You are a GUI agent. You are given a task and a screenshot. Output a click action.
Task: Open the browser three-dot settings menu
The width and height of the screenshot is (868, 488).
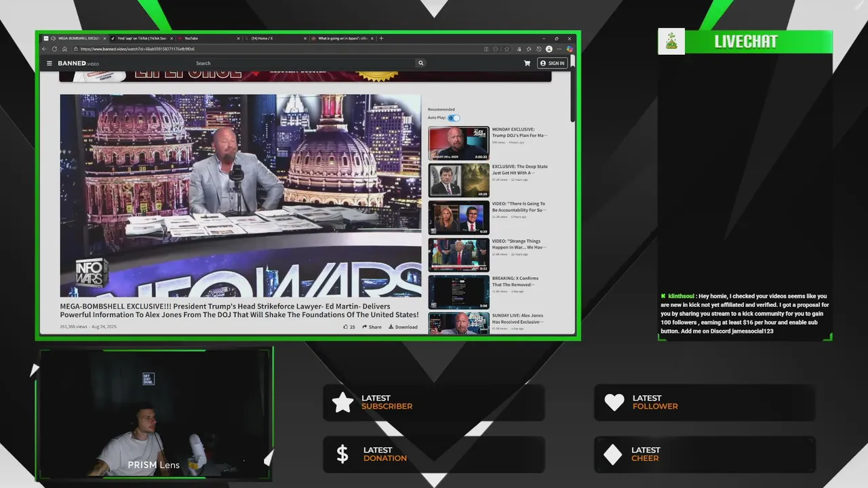coord(559,49)
